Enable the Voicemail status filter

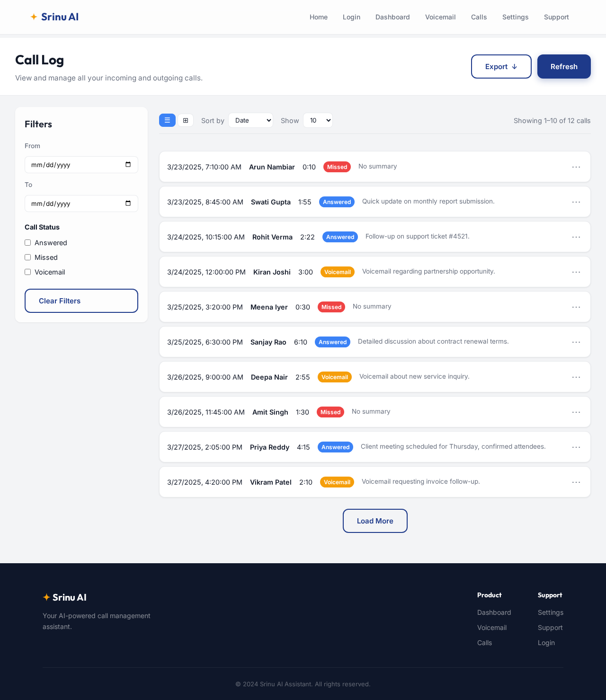28,272
